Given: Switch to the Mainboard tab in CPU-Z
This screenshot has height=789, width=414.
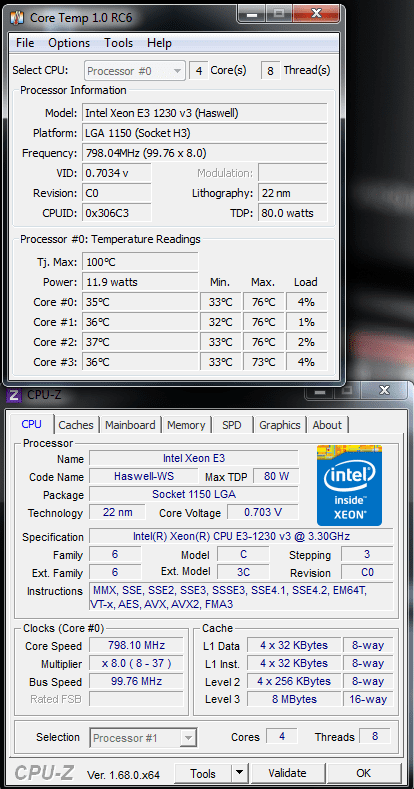Looking at the screenshot, I should 130,425.
